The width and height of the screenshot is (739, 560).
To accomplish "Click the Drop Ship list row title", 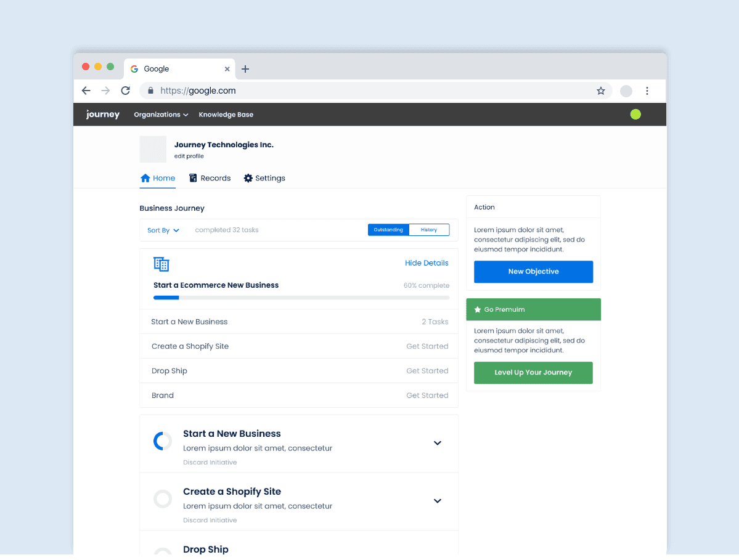I will click(169, 371).
